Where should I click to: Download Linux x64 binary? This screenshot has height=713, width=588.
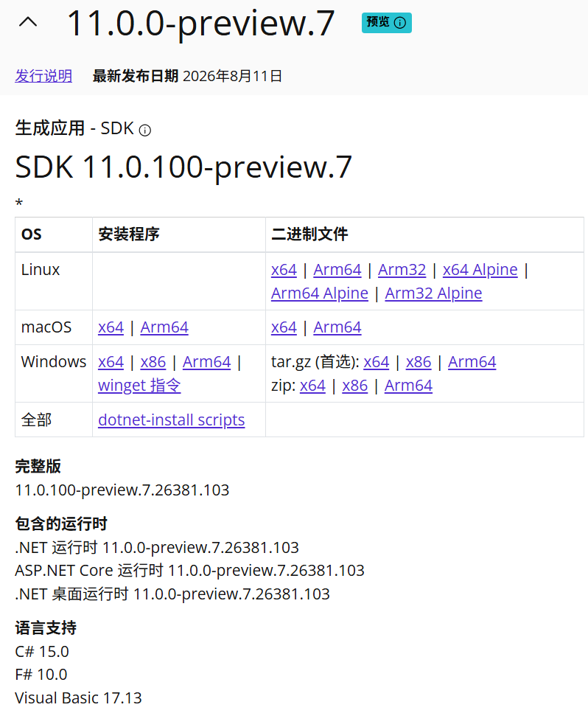click(284, 270)
